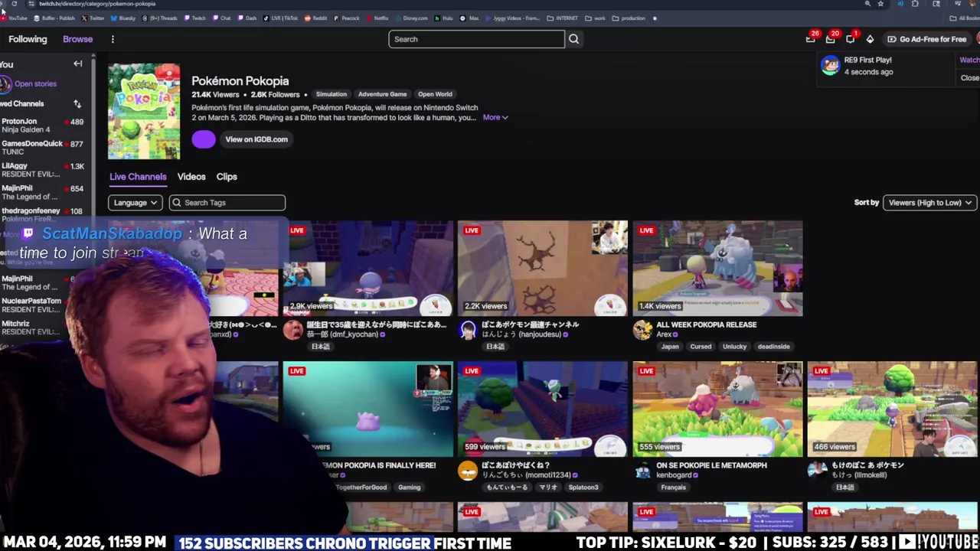
Task: Open the Viewers (High to Low) sort dropdown
Action: click(929, 203)
